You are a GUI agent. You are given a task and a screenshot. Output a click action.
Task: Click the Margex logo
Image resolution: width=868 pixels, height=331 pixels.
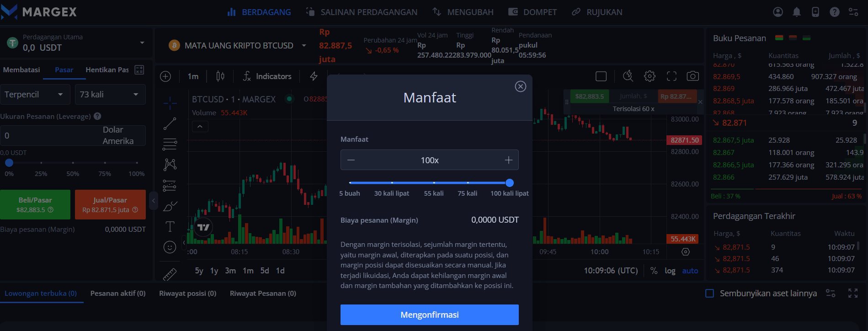[38, 11]
